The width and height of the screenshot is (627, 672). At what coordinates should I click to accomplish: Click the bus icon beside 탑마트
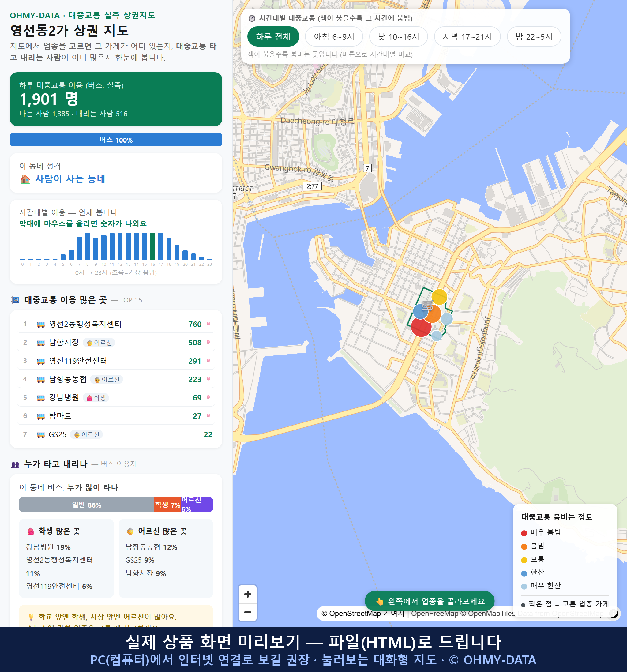point(40,416)
